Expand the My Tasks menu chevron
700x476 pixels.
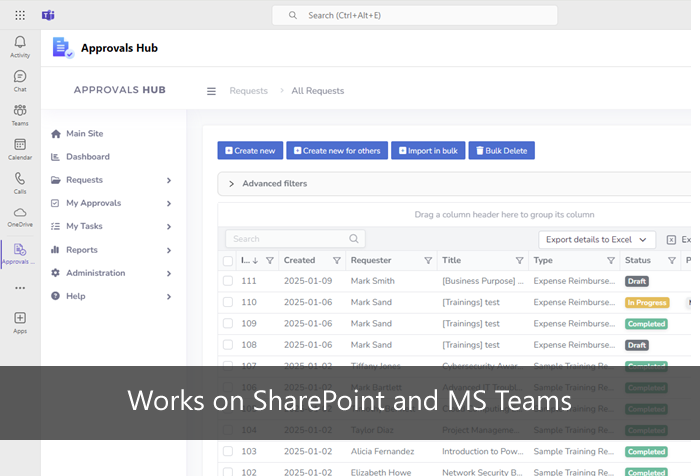click(x=169, y=227)
